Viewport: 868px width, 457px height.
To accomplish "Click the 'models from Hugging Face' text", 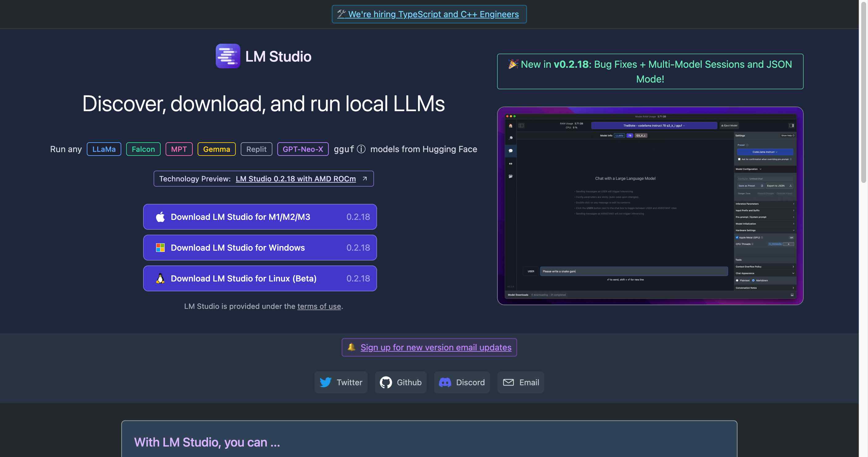I will click(x=424, y=149).
